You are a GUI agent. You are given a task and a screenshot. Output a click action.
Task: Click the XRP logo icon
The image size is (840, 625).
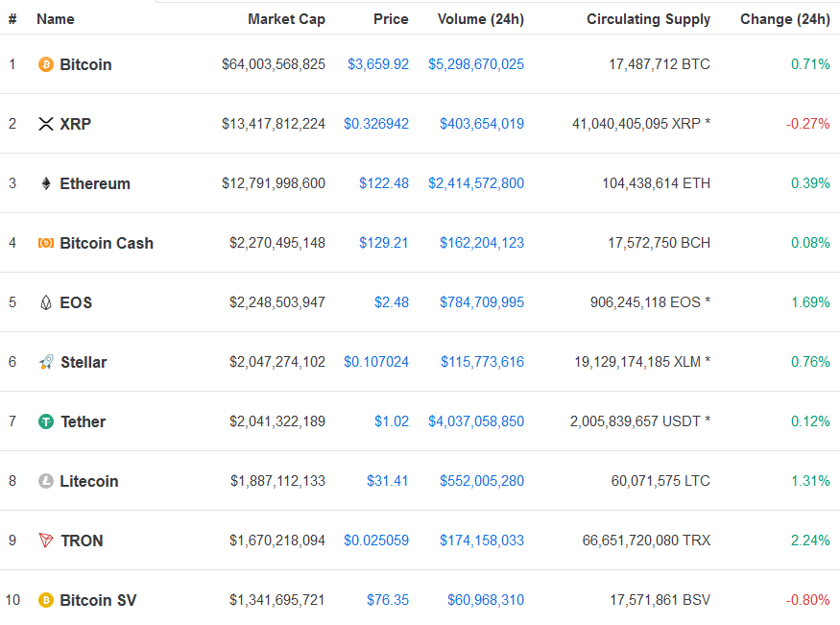pos(45,124)
